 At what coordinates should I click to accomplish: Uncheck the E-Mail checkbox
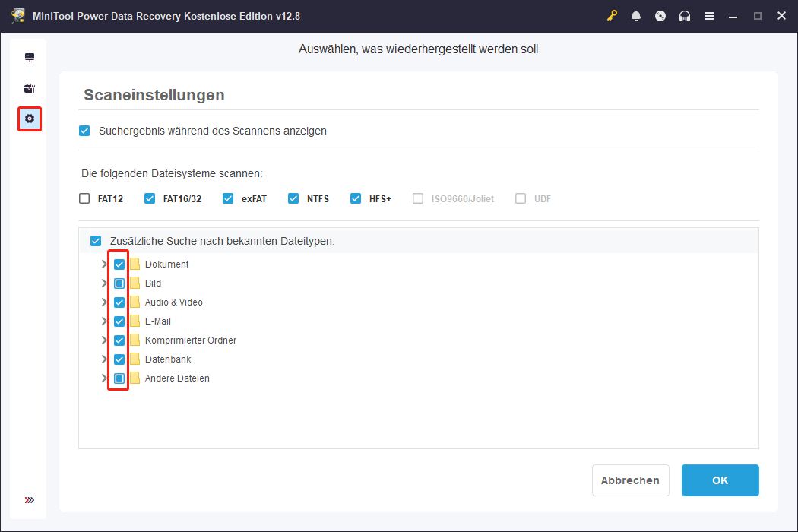119,321
